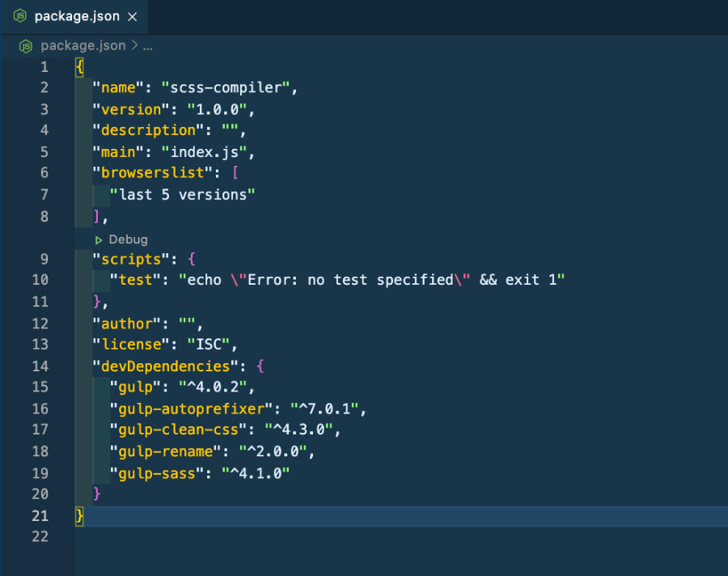Click the "index.js" value
The height and width of the screenshot is (576, 728).
[205, 152]
